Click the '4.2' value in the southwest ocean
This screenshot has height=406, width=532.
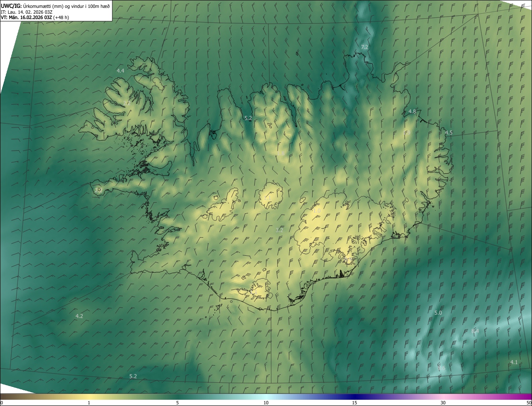coord(79,316)
